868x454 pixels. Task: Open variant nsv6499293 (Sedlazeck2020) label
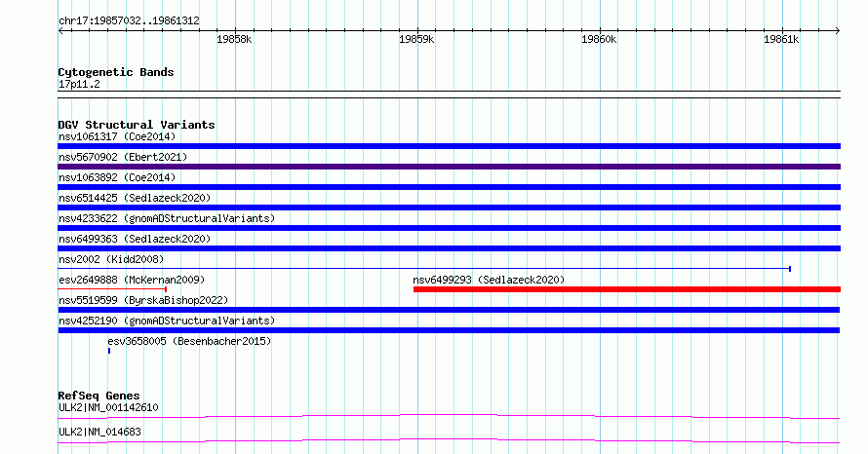click(489, 280)
